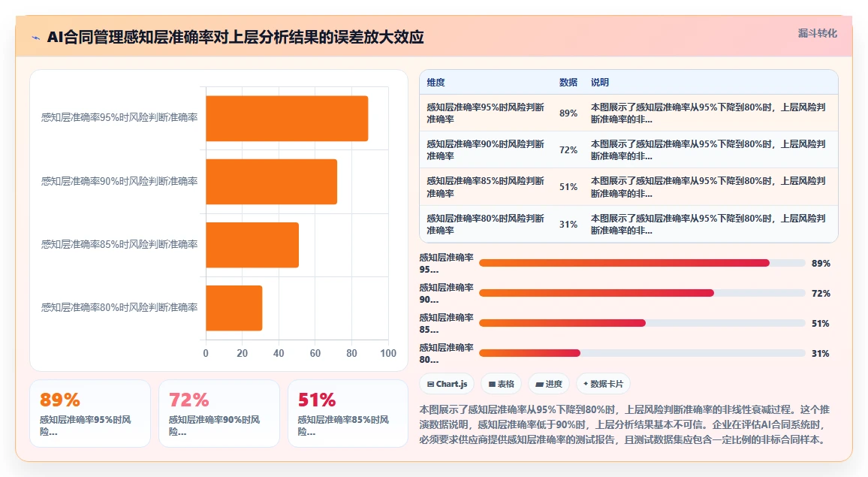Viewport: 868px width, 477px height.
Task: Click the 51% value in the table
Action: coord(568,187)
